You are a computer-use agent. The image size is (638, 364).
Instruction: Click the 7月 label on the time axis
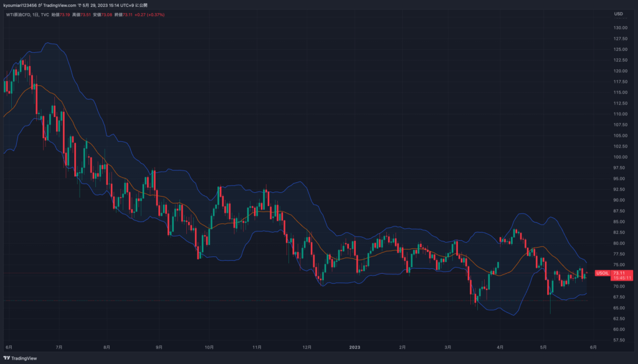pyautogui.click(x=59, y=347)
